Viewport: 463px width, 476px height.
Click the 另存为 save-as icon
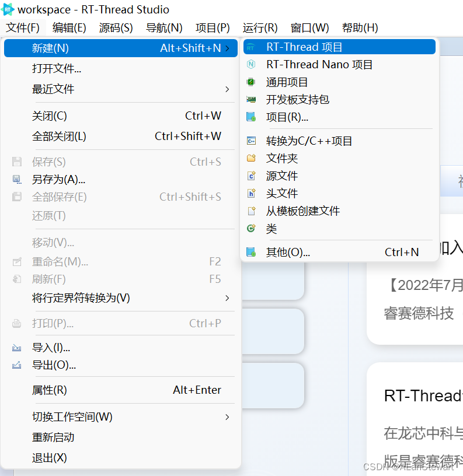(17, 180)
